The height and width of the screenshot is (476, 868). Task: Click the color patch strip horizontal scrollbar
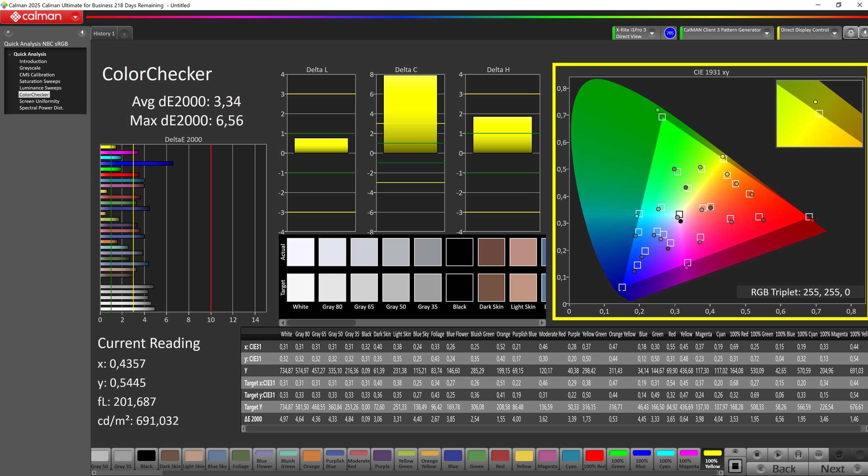(321, 322)
